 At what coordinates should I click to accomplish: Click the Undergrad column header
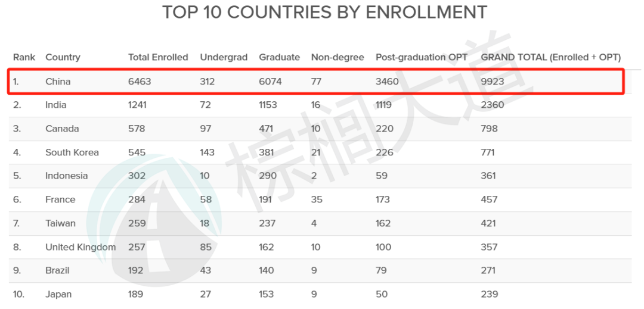click(224, 57)
